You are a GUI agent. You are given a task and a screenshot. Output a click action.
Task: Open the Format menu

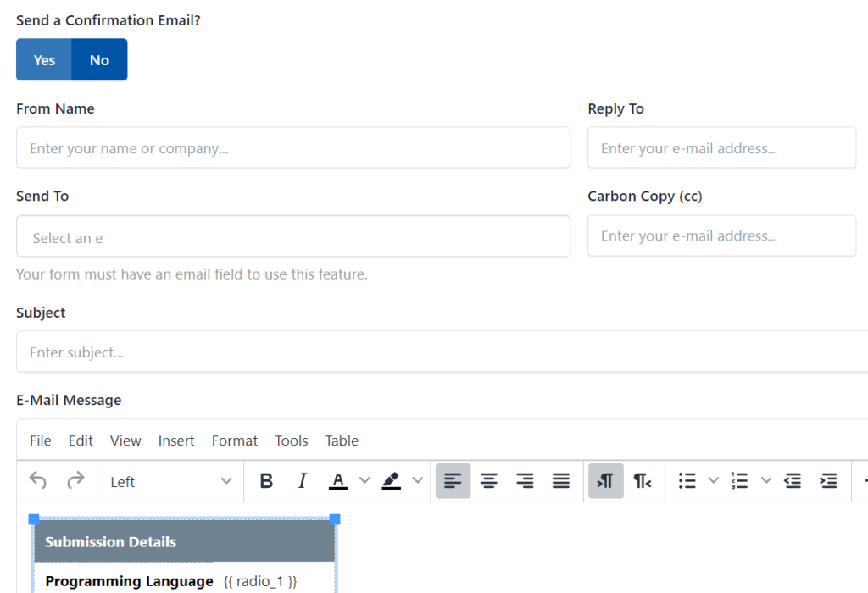pos(234,441)
